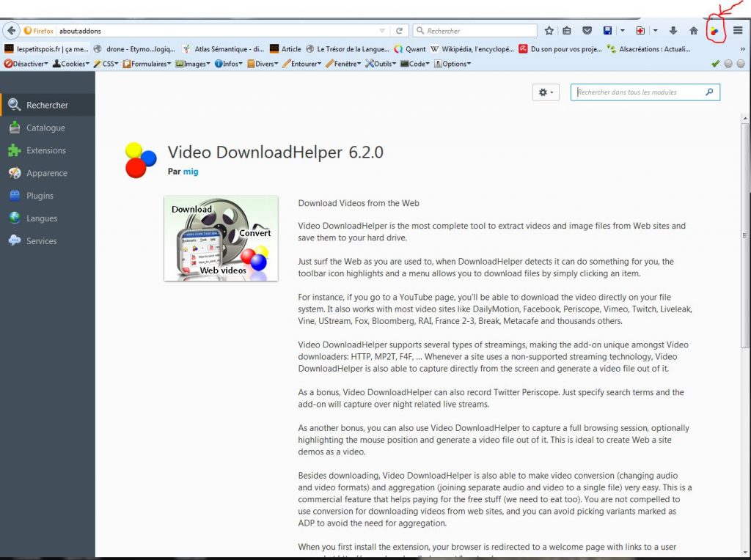
Task: Click the Downloads arrow icon
Action: 673,31
